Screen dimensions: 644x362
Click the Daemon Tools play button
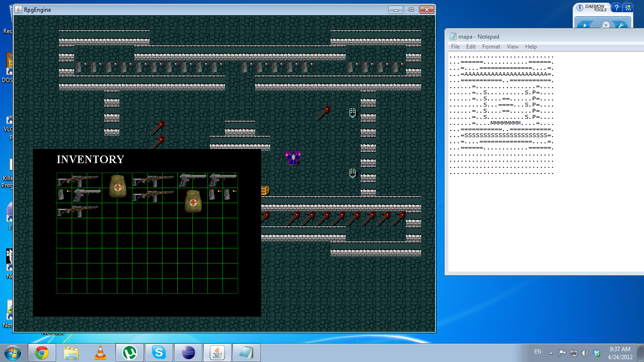[x=585, y=25]
